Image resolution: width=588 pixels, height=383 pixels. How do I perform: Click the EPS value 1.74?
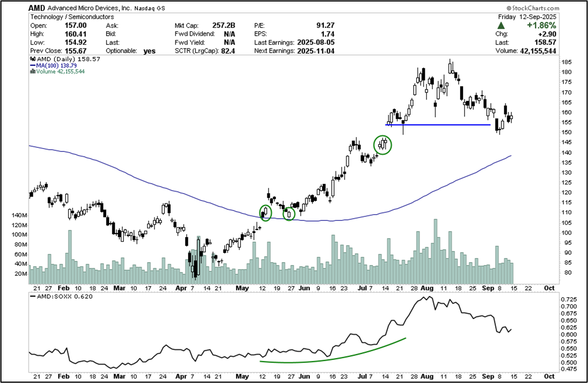pyautogui.click(x=328, y=34)
